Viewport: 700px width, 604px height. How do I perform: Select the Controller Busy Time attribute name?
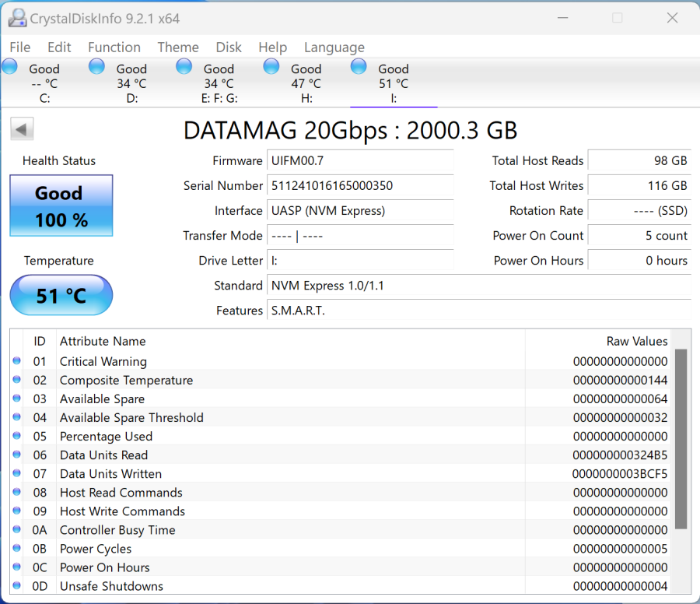coord(117,530)
